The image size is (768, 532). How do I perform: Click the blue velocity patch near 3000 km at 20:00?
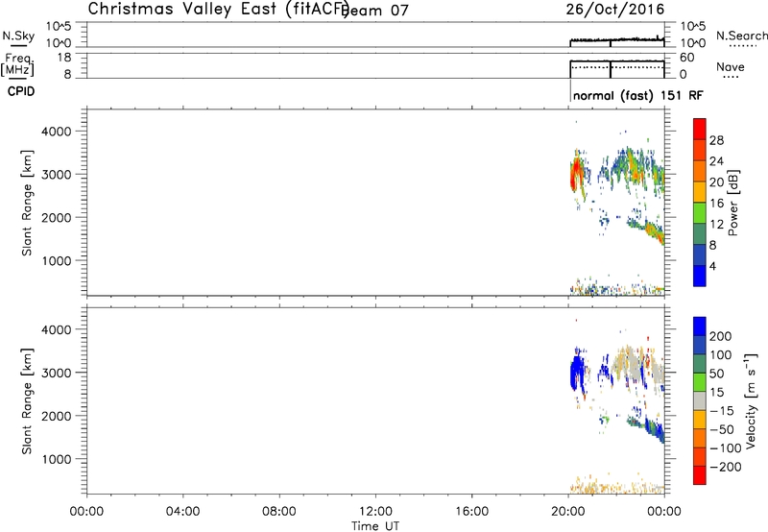click(x=578, y=373)
